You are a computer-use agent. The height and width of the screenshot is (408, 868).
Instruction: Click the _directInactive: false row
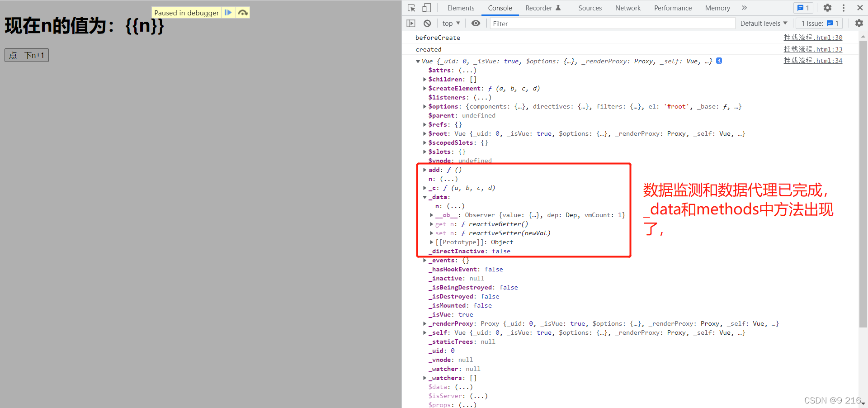click(469, 251)
